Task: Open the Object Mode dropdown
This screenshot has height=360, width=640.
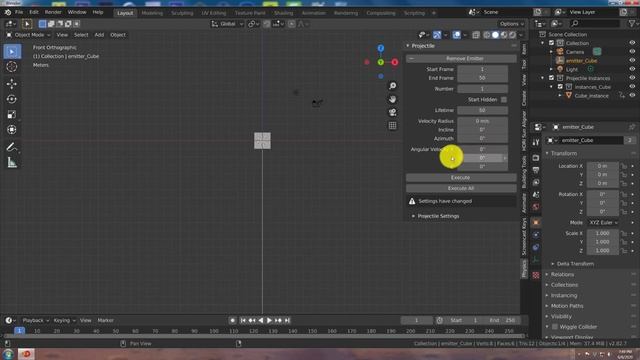Action: (28, 35)
